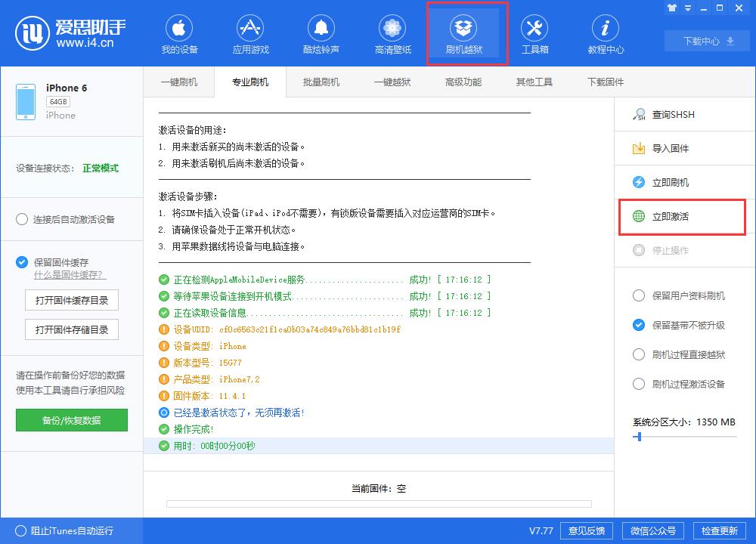756x544 pixels.
Task: Open 备份/恢复数据 backup tool
Action: pyautogui.click(x=71, y=419)
